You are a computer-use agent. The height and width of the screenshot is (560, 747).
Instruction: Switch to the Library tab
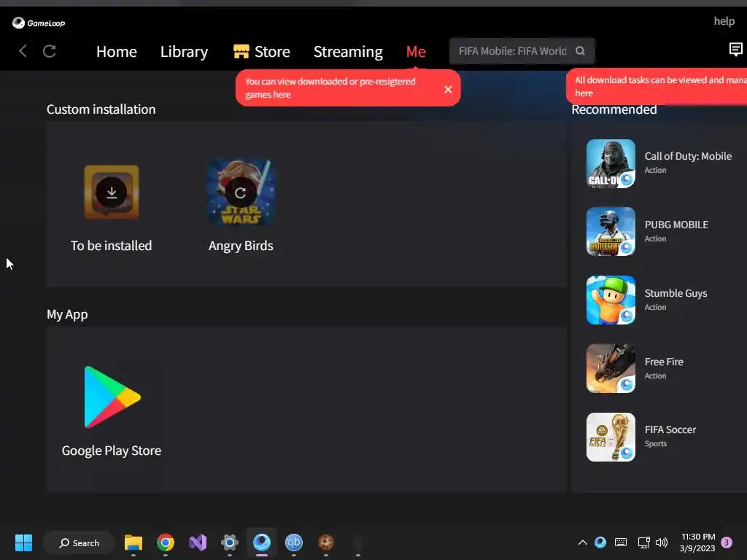(x=184, y=52)
